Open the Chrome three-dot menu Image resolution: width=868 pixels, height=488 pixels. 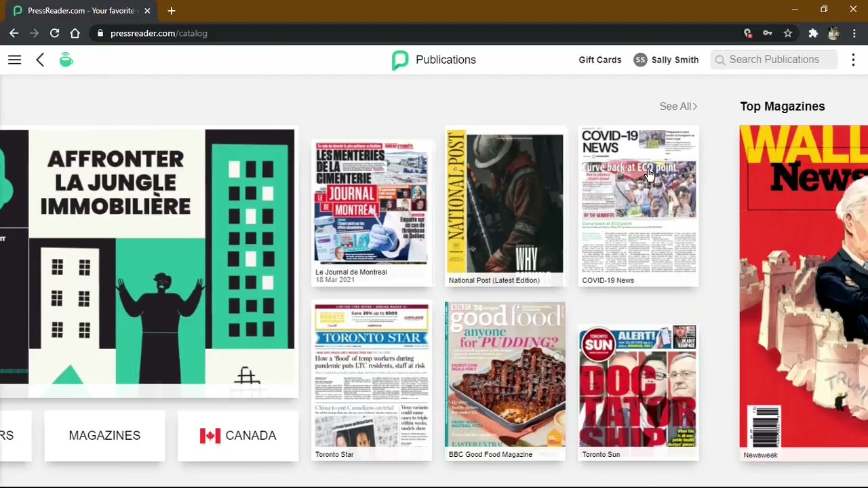[x=854, y=33]
